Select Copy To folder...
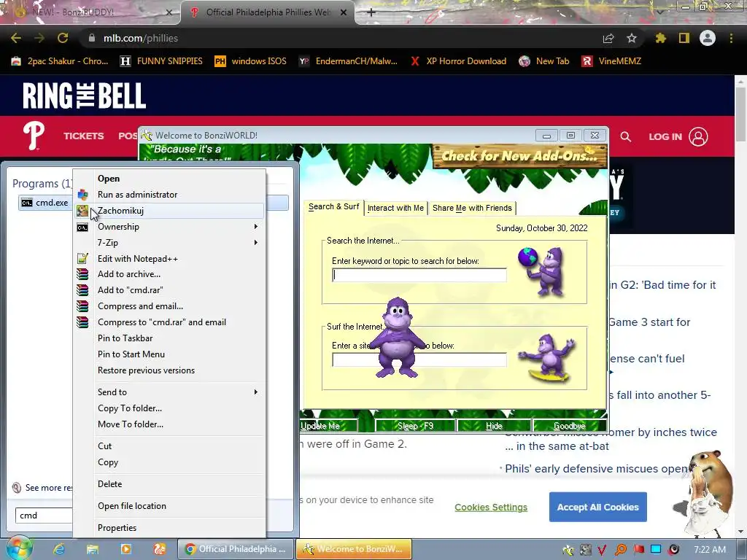Viewport: 747px width, 560px height. tap(169, 408)
